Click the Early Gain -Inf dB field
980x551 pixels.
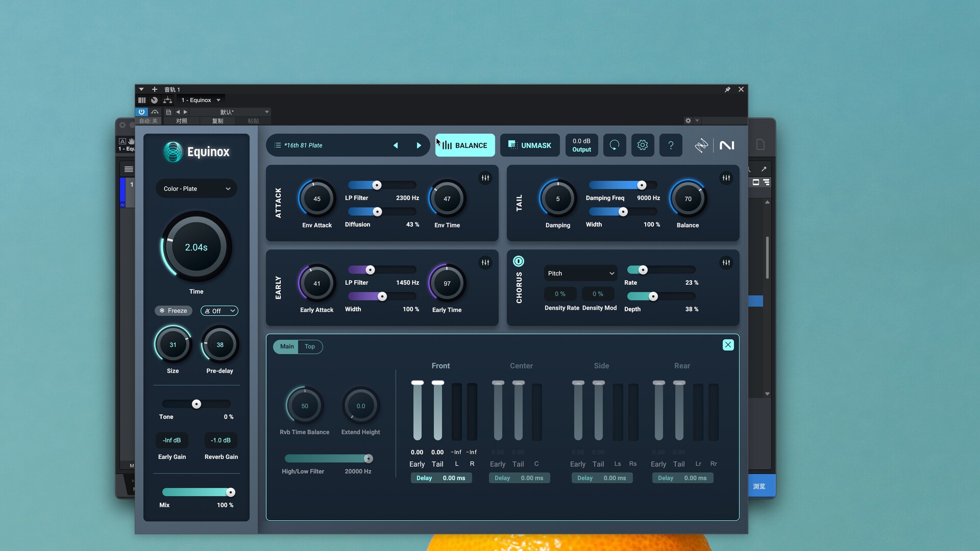(172, 440)
